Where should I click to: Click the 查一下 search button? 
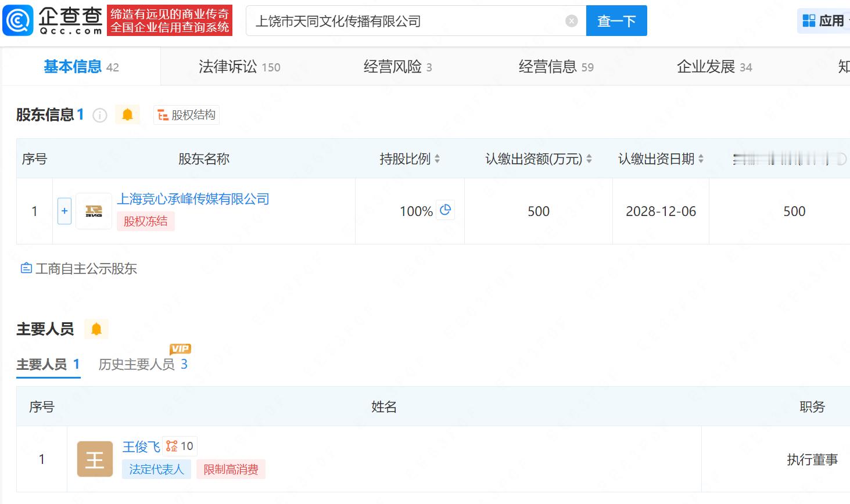[x=616, y=20]
